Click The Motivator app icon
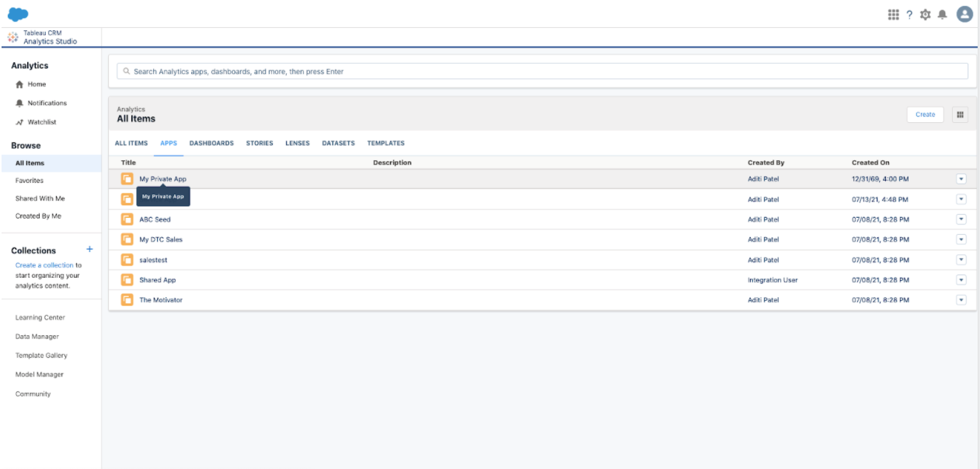 127,300
